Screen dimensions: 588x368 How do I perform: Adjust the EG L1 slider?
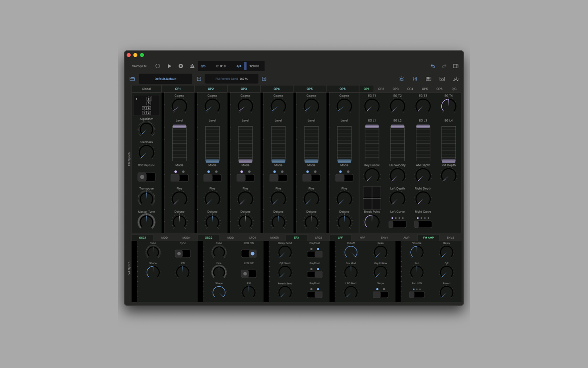(x=372, y=143)
